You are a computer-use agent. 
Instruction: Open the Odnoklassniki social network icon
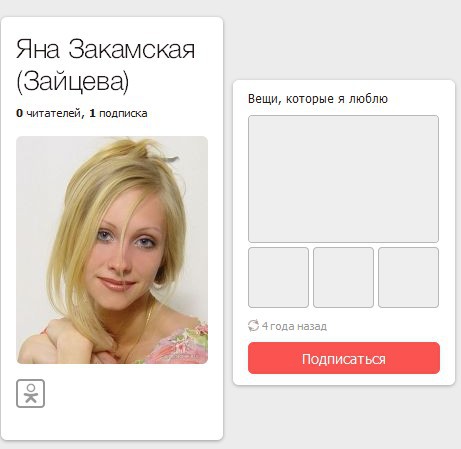tap(30, 393)
